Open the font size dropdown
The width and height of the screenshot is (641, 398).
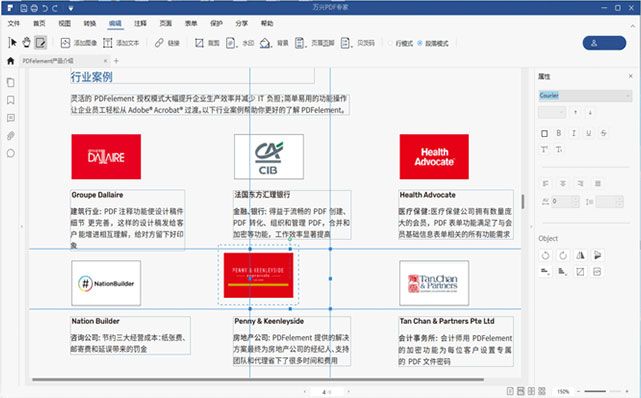pyautogui.click(x=552, y=112)
